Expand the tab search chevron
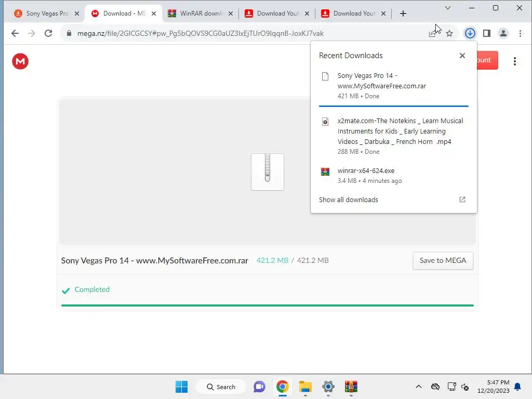Viewport: 532px width, 399px height. pyautogui.click(x=448, y=8)
